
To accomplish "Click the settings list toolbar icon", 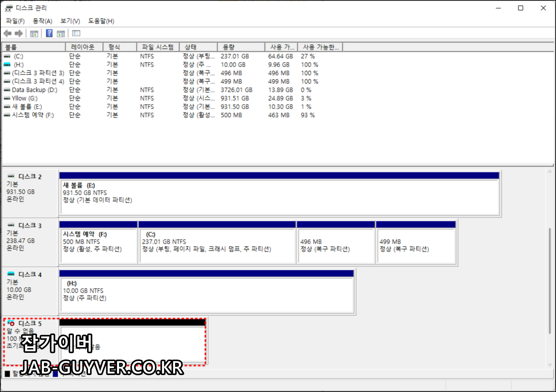I will [x=76, y=33].
